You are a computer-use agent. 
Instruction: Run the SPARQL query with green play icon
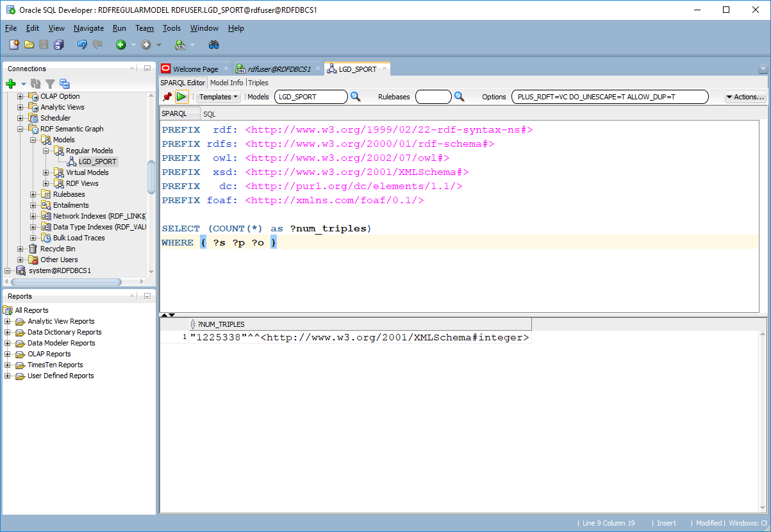[x=182, y=97]
